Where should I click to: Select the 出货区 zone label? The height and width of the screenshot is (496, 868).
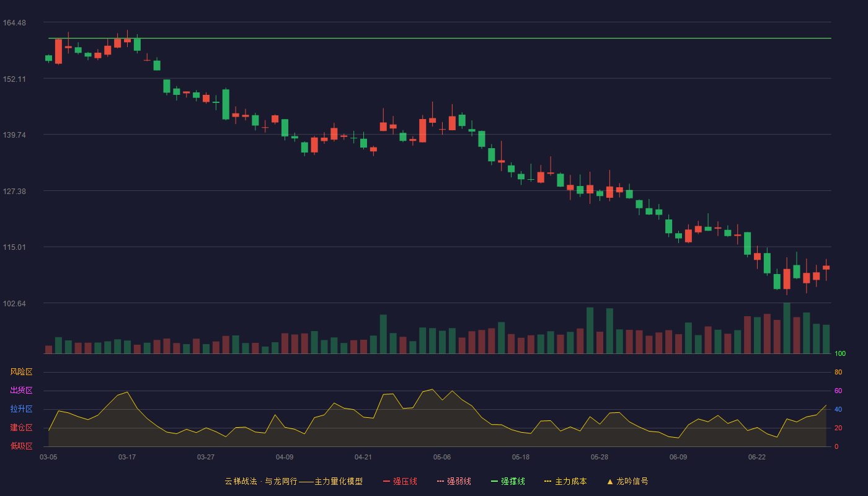tap(21, 391)
